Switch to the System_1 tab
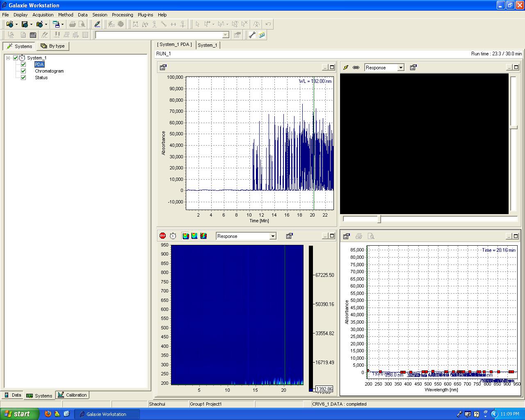525x420 pixels. (x=208, y=45)
